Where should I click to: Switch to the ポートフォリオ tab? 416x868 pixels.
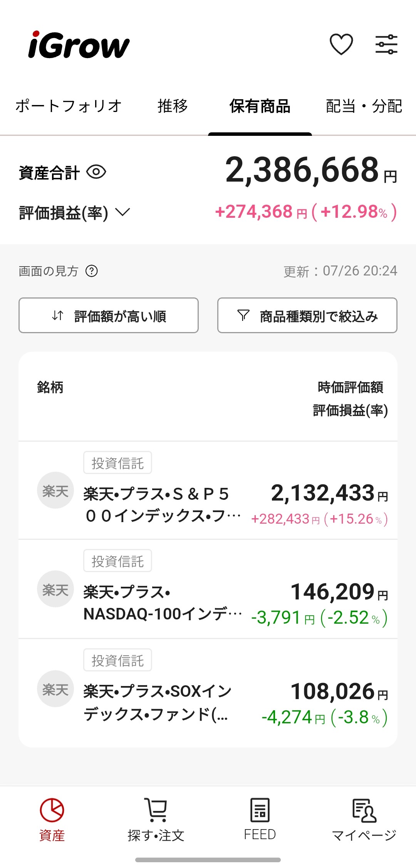tap(69, 106)
